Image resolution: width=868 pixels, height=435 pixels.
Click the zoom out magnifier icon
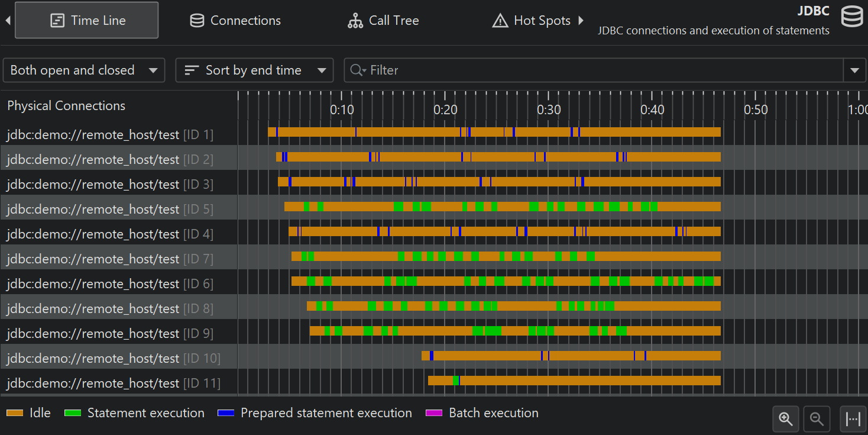coord(817,419)
